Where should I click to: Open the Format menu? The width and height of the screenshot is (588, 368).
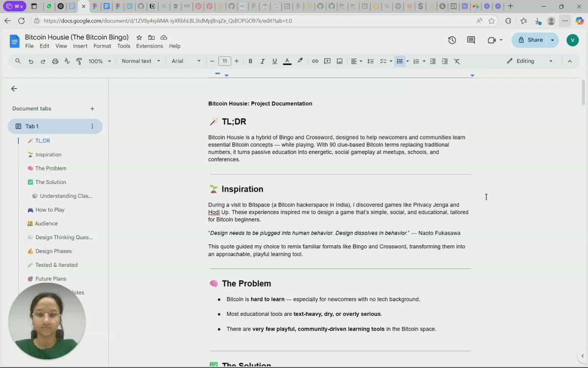pyautogui.click(x=102, y=46)
